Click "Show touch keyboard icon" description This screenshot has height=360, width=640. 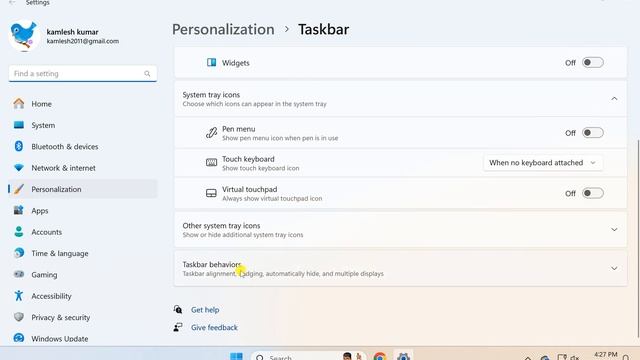pyautogui.click(x=260, y=168)
